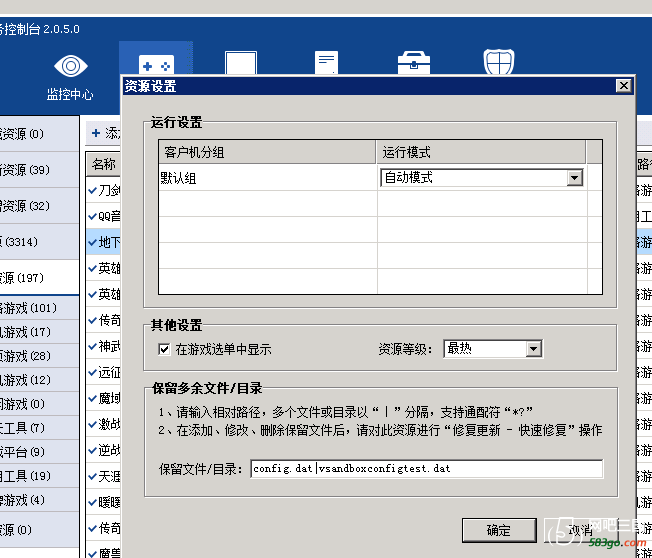
Task: Click the 保留文件/目录 text field
Action: (x=428, y=469)
